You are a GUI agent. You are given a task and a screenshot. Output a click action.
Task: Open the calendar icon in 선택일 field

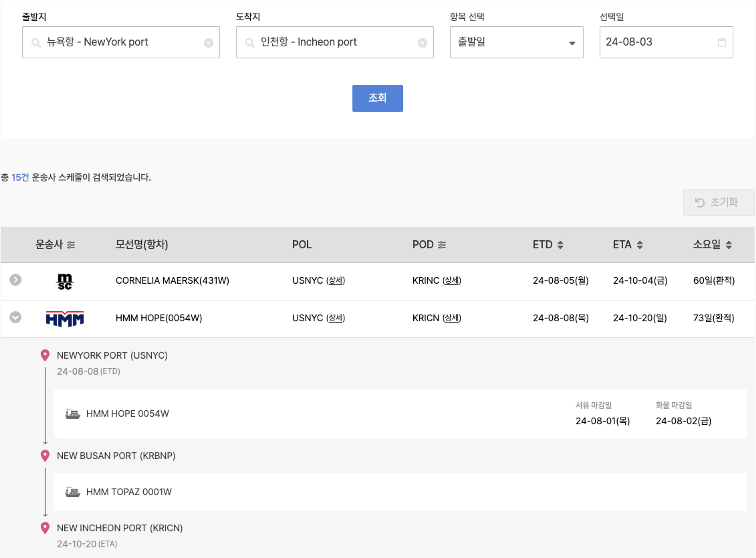click(x=722, y=43)
